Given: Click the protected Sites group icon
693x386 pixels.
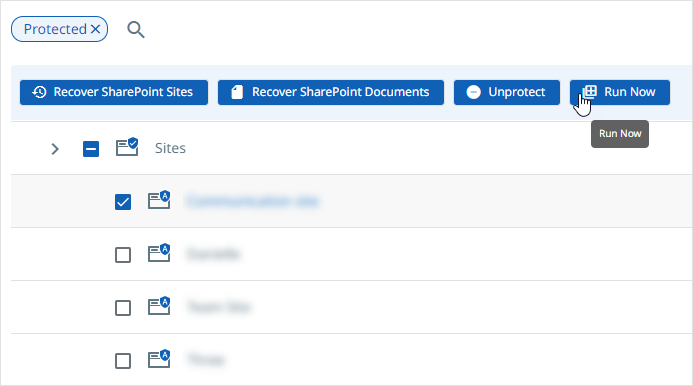Looking at the screenshot, I should click(127, 147).
